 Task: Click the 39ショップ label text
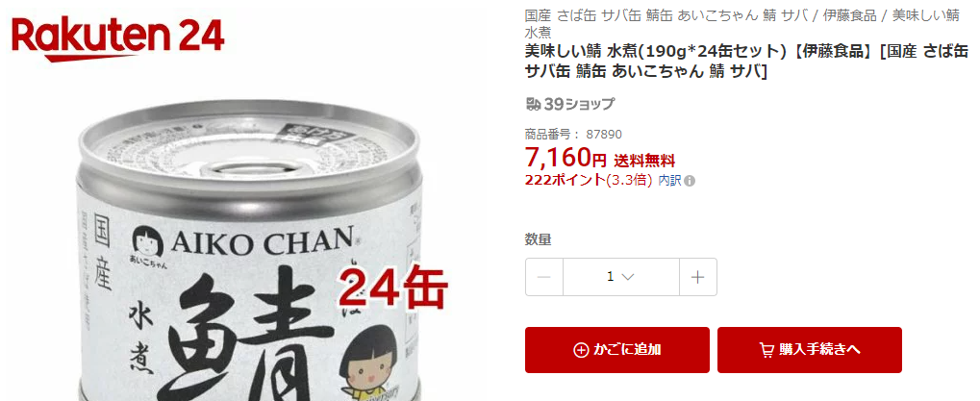click(579, 104)
